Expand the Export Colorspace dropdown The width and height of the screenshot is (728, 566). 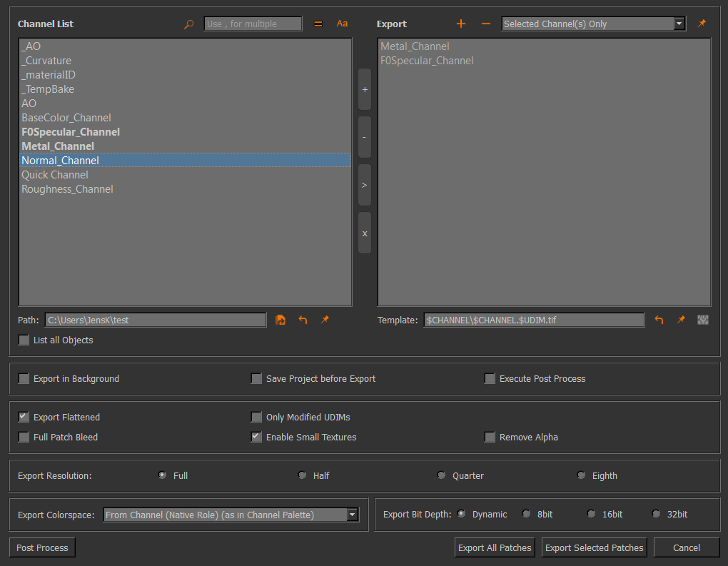(231, 515)
